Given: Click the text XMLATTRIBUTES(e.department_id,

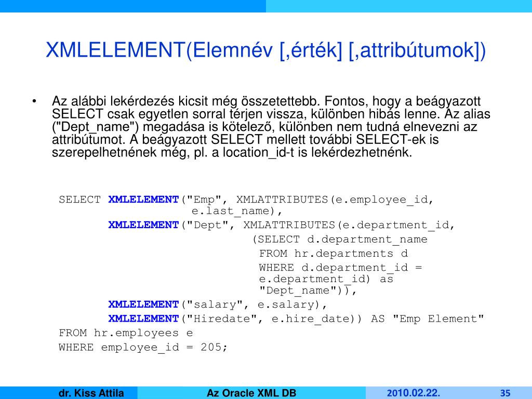Looking at the screenshot, I should coord(349,225).
